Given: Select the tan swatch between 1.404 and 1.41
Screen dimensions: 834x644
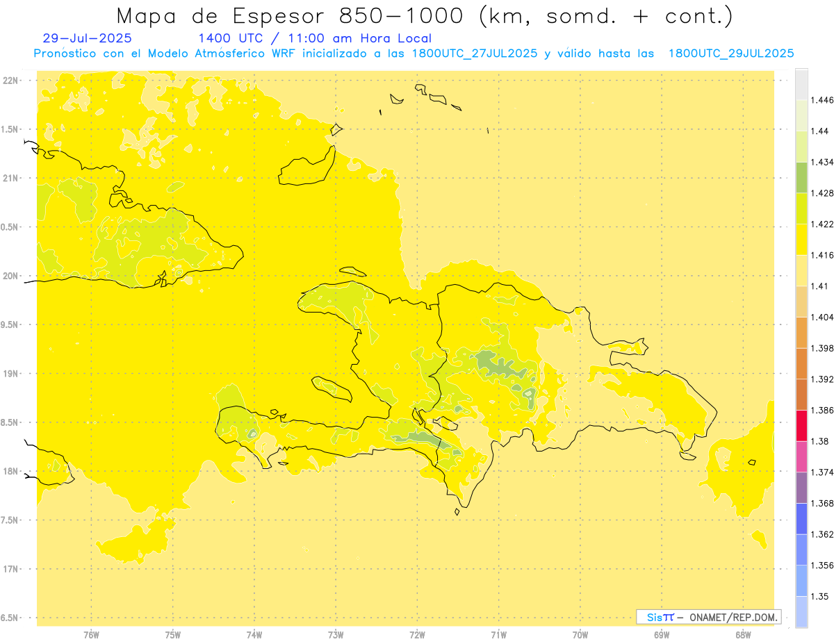Looking at the screenshot, I should point(801,302).
